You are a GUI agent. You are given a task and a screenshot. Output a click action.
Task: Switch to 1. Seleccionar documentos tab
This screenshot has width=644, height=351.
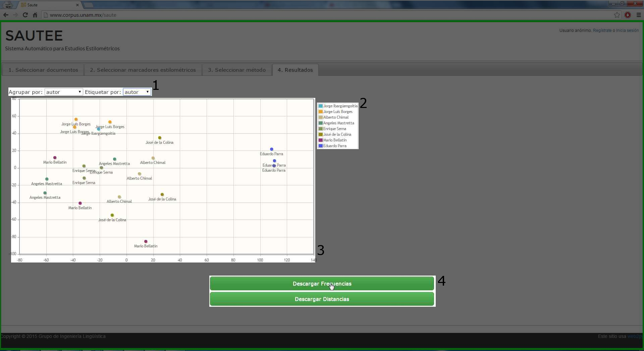pos(43,70)
